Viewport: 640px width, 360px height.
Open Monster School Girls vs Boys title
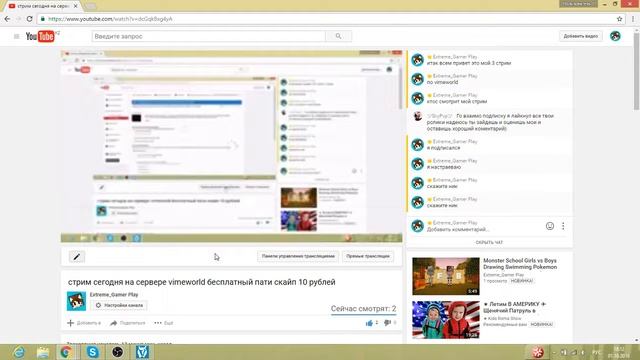[520, 264]
